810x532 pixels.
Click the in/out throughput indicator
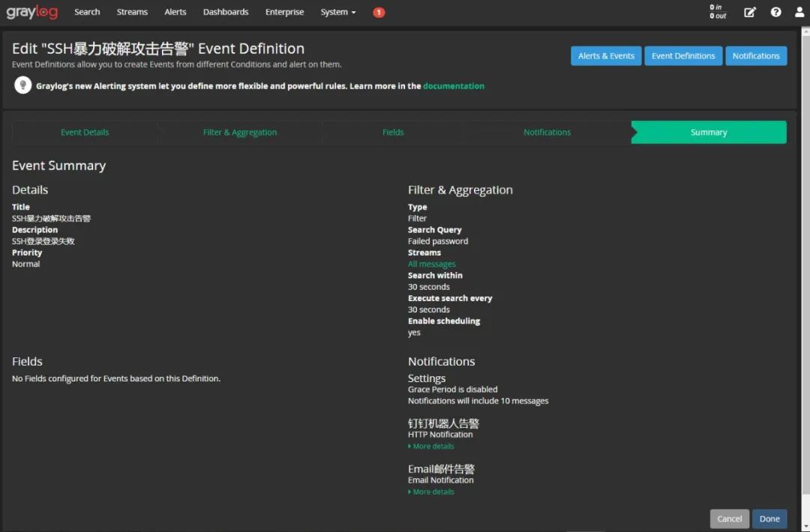pyautogui.click(x=718, y=12)
